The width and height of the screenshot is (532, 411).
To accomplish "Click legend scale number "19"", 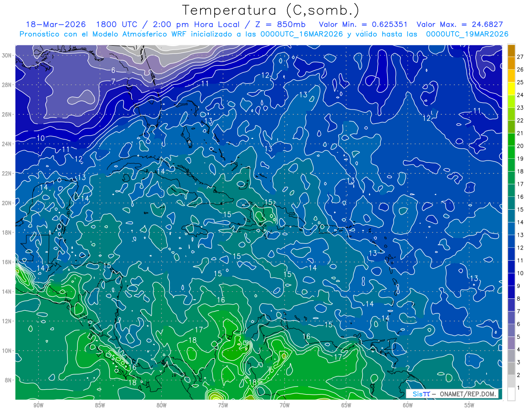I will pos(520,159).
